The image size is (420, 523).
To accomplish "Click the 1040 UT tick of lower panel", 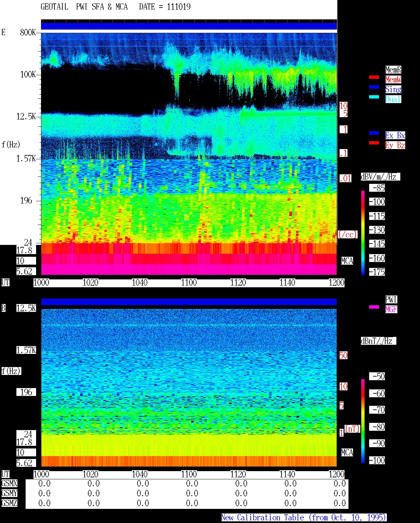I will click(140, 474).
